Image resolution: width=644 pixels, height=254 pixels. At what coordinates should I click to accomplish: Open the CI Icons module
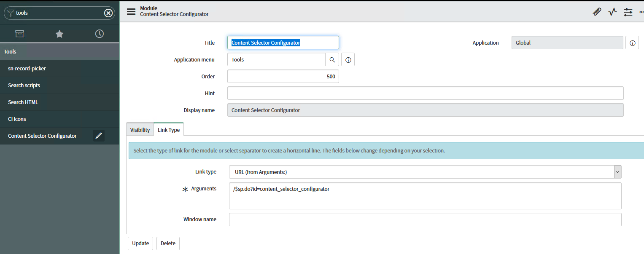point(16,119)
